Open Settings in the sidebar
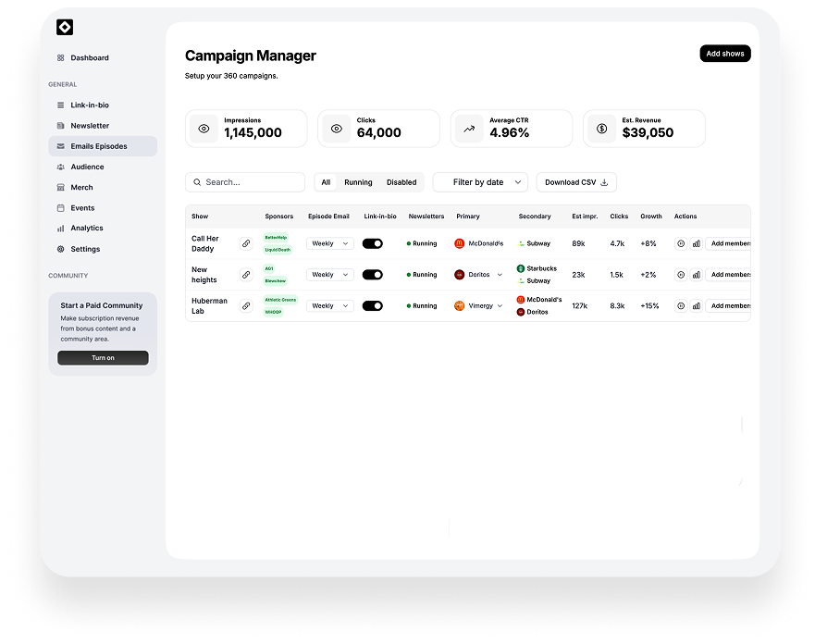Viewport: 815px width, 644px height. click(x=85, y=249)
